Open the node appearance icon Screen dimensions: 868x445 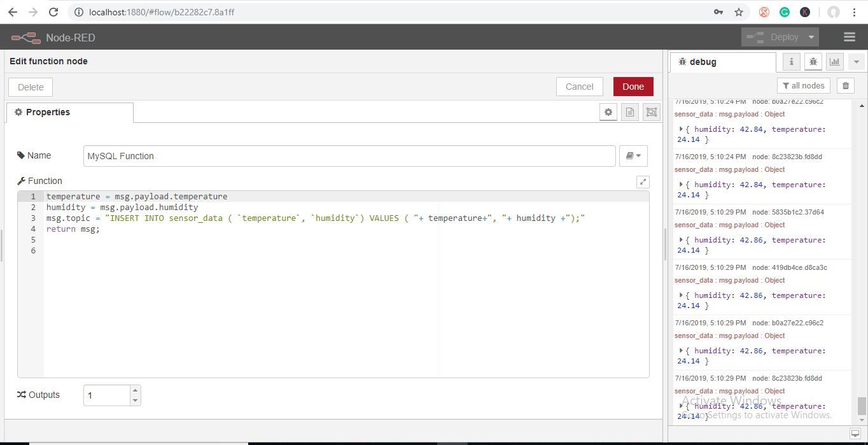point(652,112)
